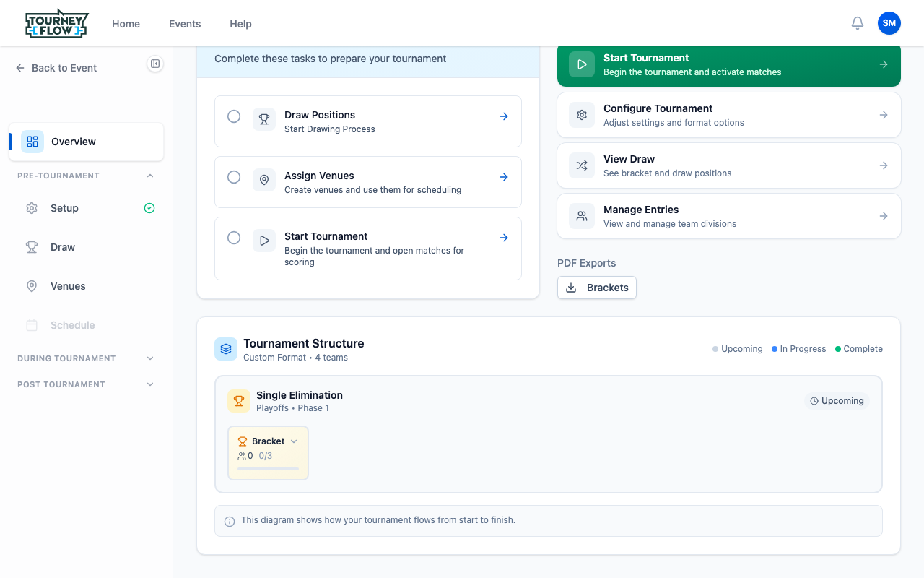Screen dimensions: 924x578
Task: Click the green Setup complete checkmark
Action: pos(149,208)
